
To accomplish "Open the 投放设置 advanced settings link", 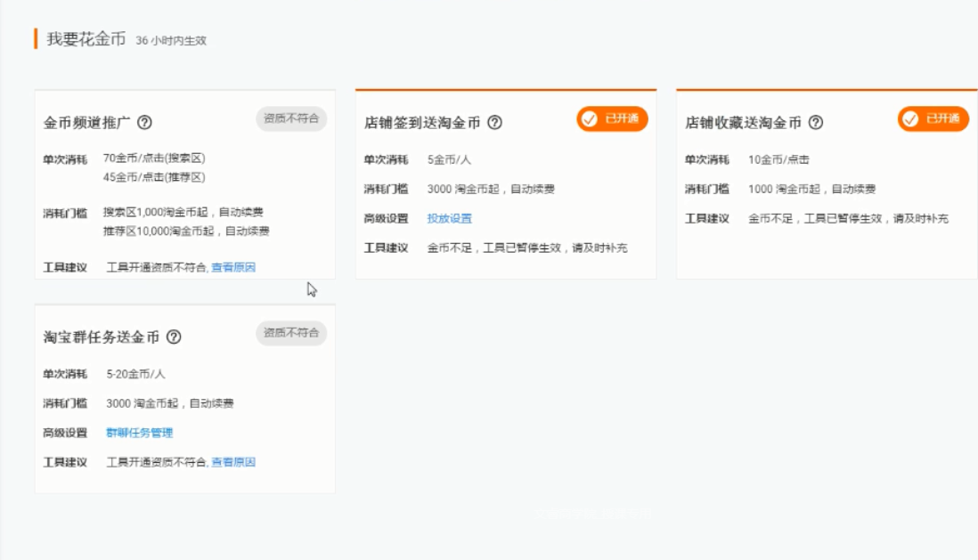I will [x=450, y=218].
